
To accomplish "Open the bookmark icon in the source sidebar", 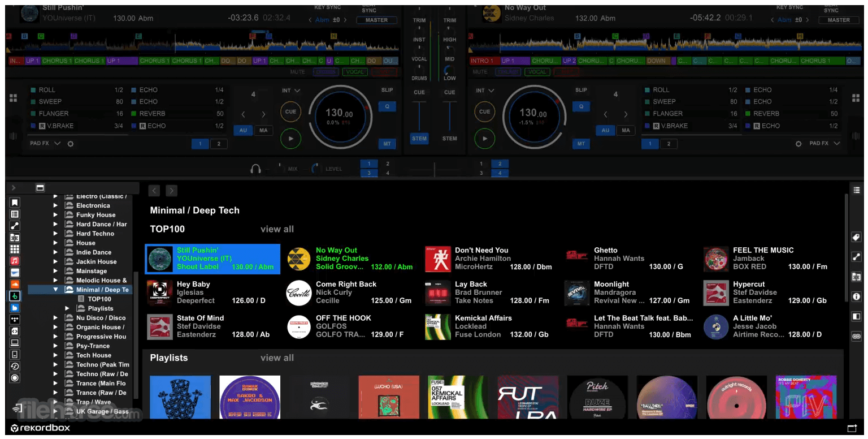I will click(x=15, y=202).
